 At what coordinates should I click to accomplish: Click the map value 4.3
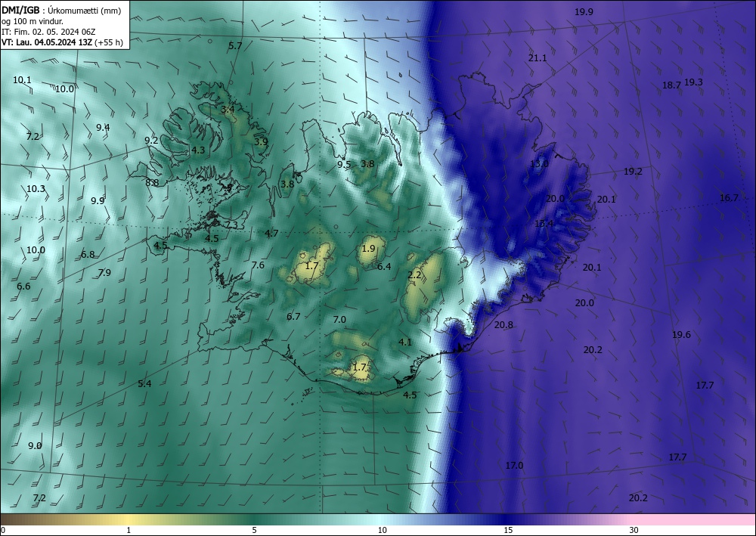[x=198, y=150]
